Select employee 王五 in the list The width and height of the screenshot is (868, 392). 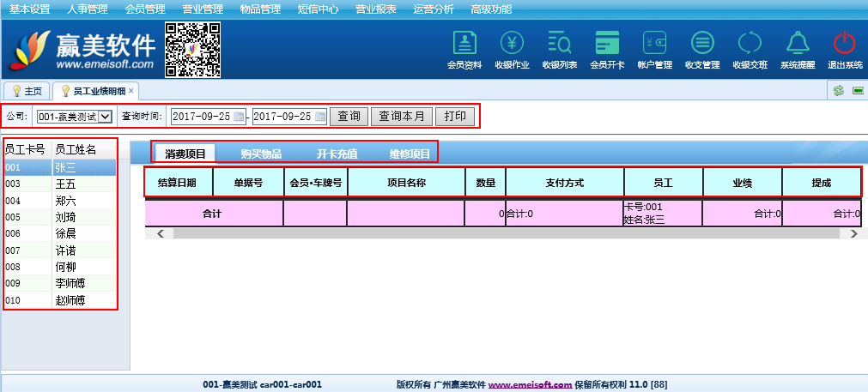coord(65,184)
